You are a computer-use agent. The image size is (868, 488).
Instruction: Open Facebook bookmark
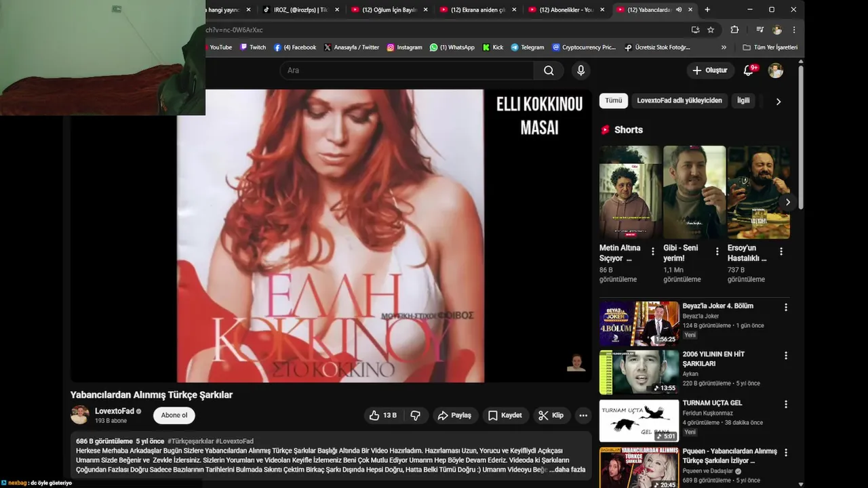pyautogui.click(x=295, y=47)
